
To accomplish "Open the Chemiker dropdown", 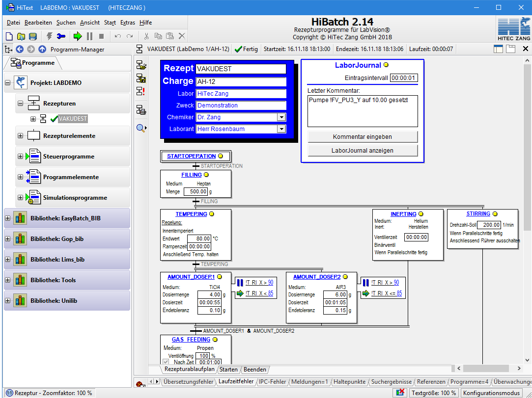I will (x=281, y=117).
